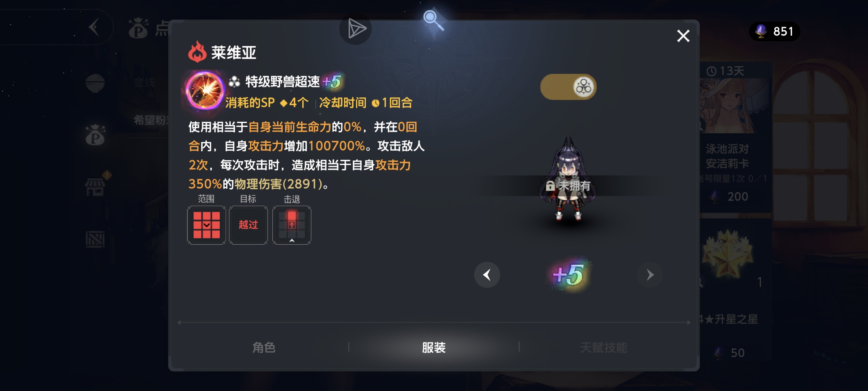Tap the 范围 attack range grid icon
The width and height of the screenshot is (868, 391).
[207, 225]
